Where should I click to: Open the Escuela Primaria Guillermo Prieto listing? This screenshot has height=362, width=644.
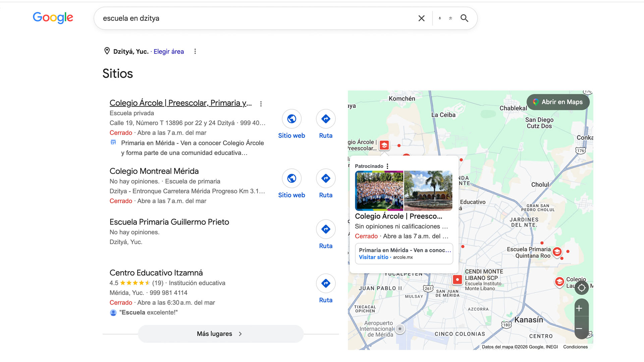pyautogui.click(x=169, y=222)
